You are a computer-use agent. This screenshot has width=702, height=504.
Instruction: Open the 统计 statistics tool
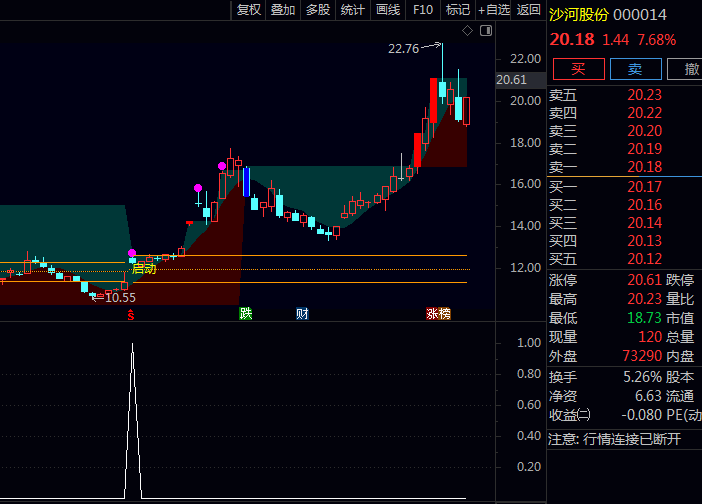tap(353, 10)
